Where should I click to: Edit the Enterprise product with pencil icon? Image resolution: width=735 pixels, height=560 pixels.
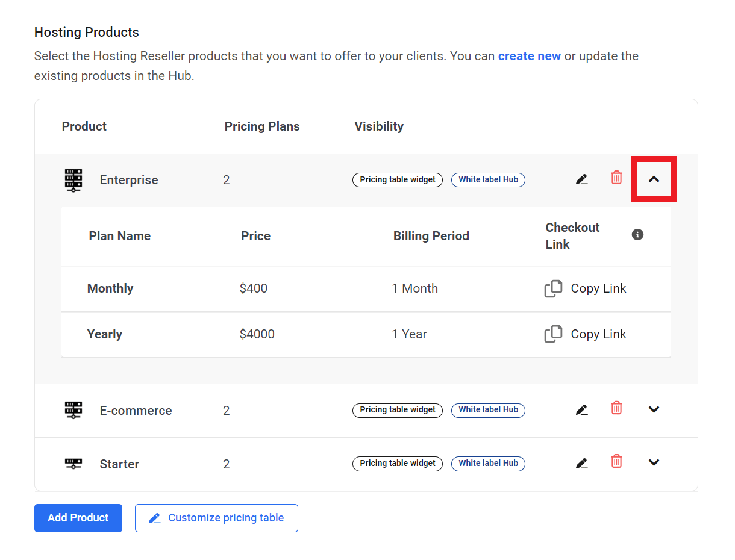click(x=581, y=179)
